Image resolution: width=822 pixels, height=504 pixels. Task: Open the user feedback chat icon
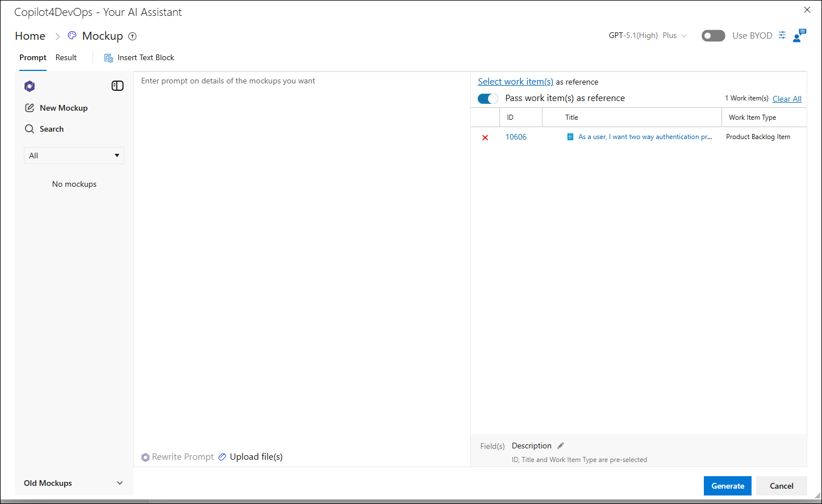799,35
